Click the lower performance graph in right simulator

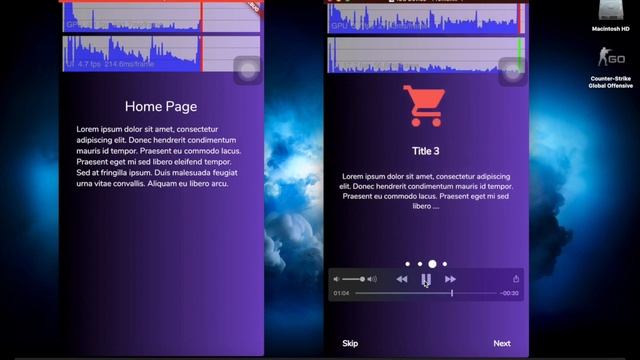click(426, 55)
